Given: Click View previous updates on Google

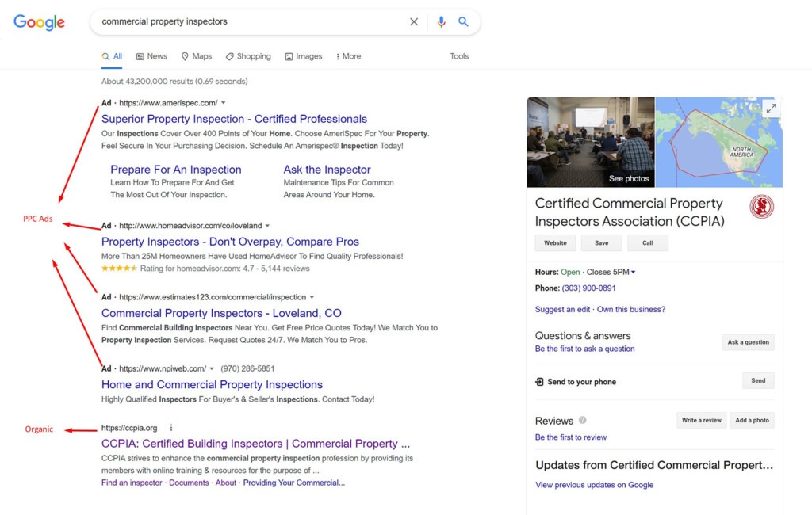Looking at the screenshot, I should point(595,485).
